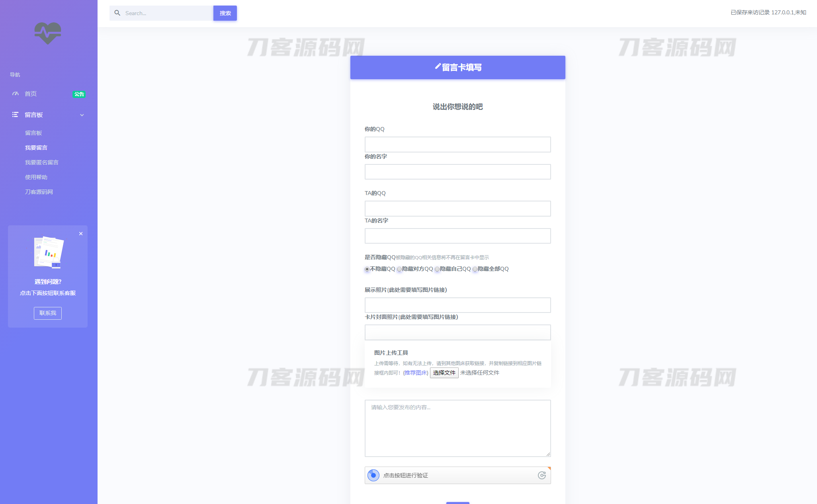Viewport: 817px width, 504px height.
Task: Expand the 留言板 sidebar submenu
Action: [x=82, y=115]
